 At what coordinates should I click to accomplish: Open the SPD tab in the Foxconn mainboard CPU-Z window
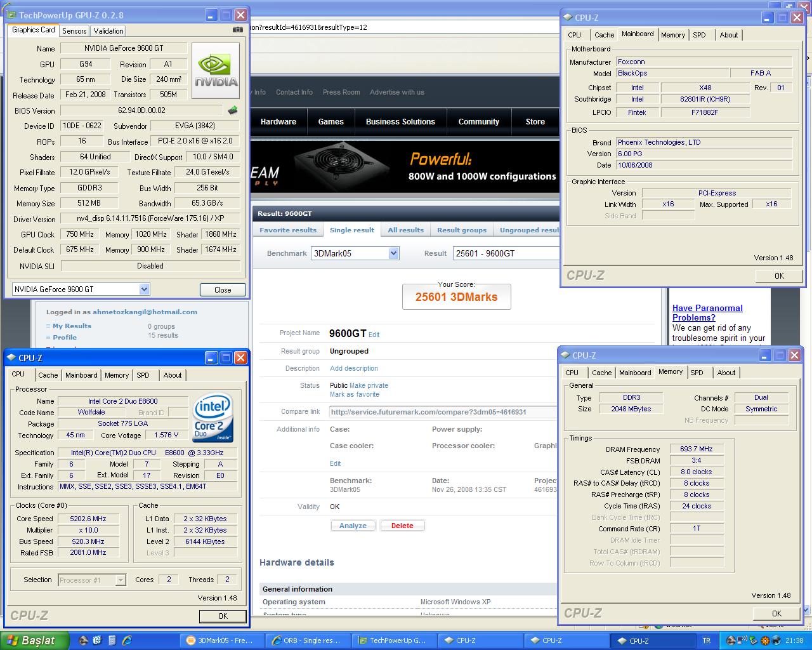tap(699, 35)
